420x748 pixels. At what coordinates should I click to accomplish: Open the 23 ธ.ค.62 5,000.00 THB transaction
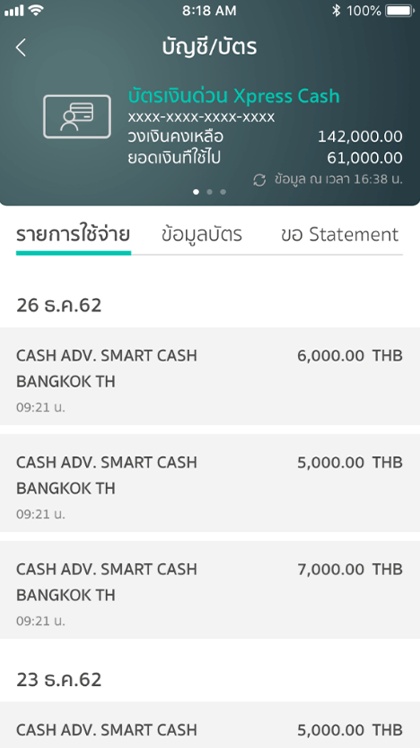[210, 725]
